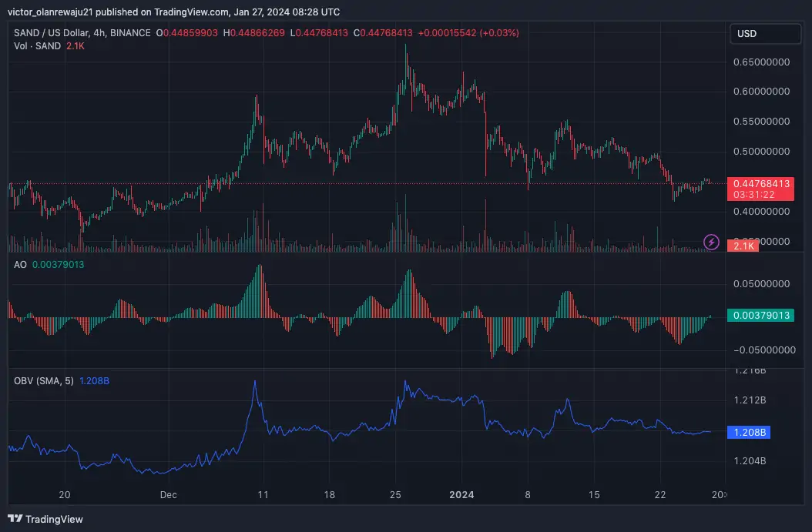Click the red 0.44768413 current price label
This screenshot has height=532, width=812.
(x=760, y=189)
